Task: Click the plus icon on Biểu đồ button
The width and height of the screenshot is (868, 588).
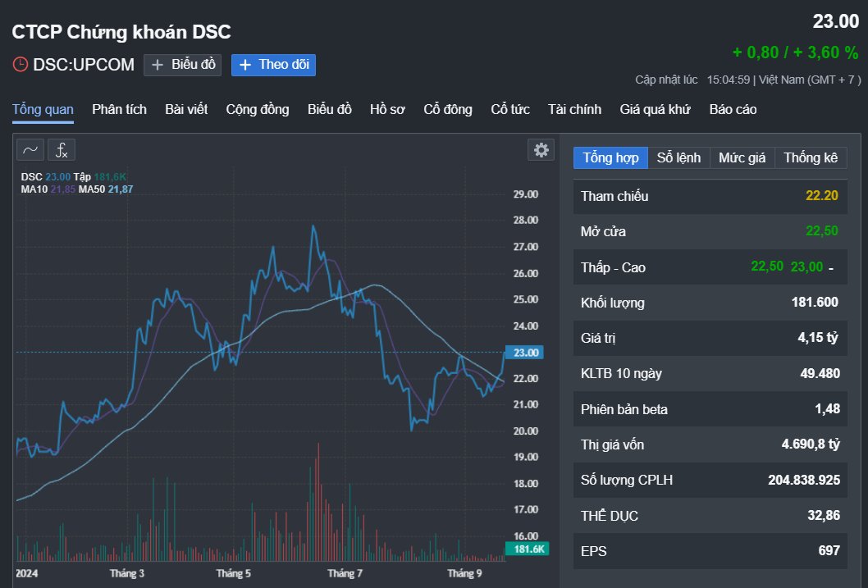Action: 158,65
